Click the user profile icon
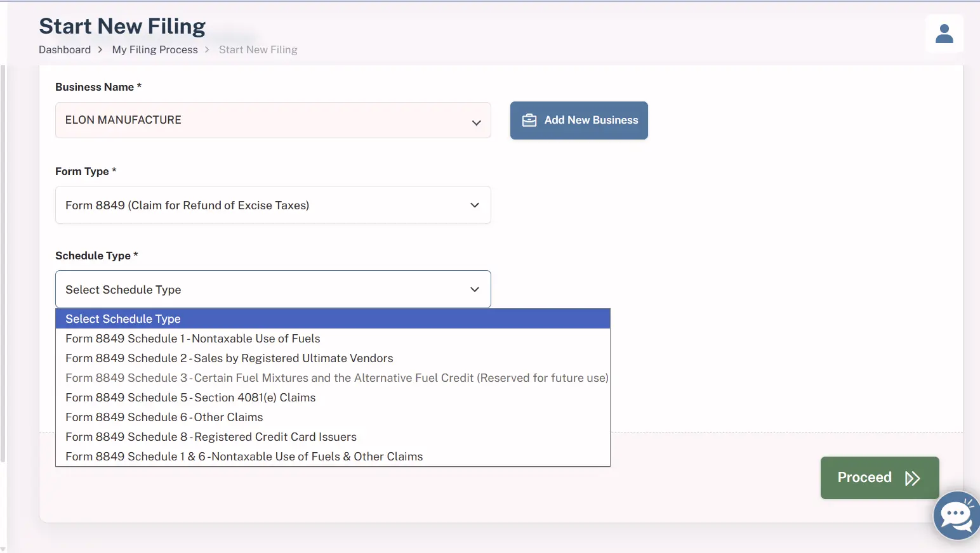980x553 pixels. pos(944,34)
